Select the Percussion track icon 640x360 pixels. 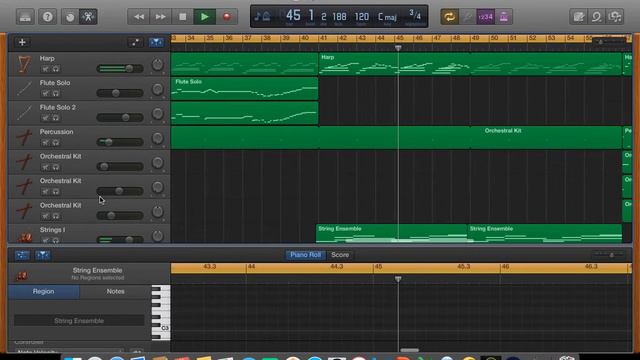coord(24,138)
